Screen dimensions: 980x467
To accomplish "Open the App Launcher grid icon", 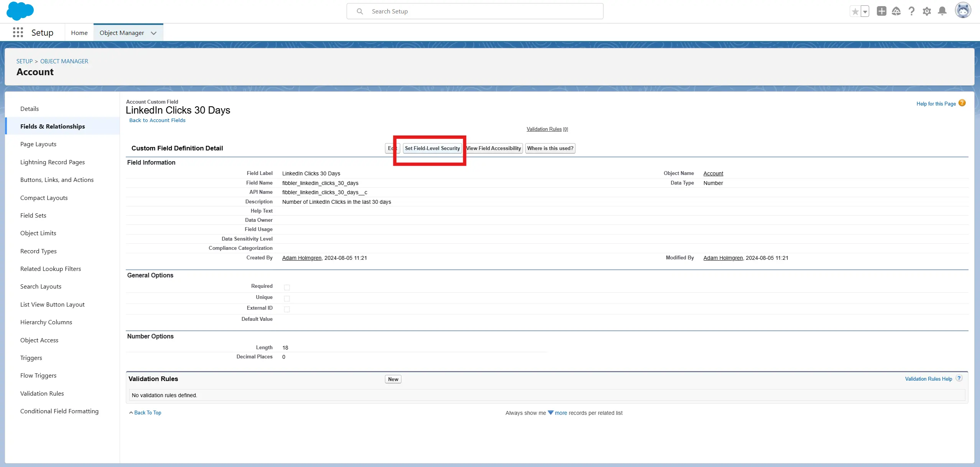I will [18, 33].
